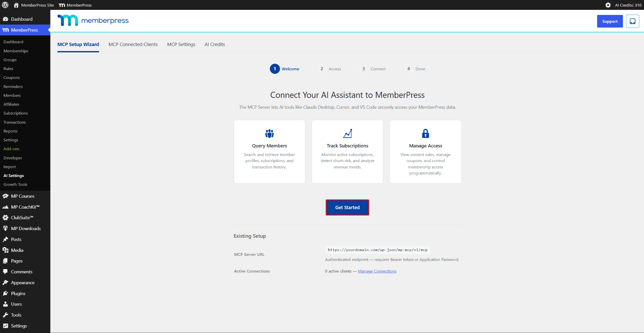Select the MemberPress main menu item
Image resolution: width=644 pixels, height=333 pixels.
pyautogui.click(x=25, y=30)
